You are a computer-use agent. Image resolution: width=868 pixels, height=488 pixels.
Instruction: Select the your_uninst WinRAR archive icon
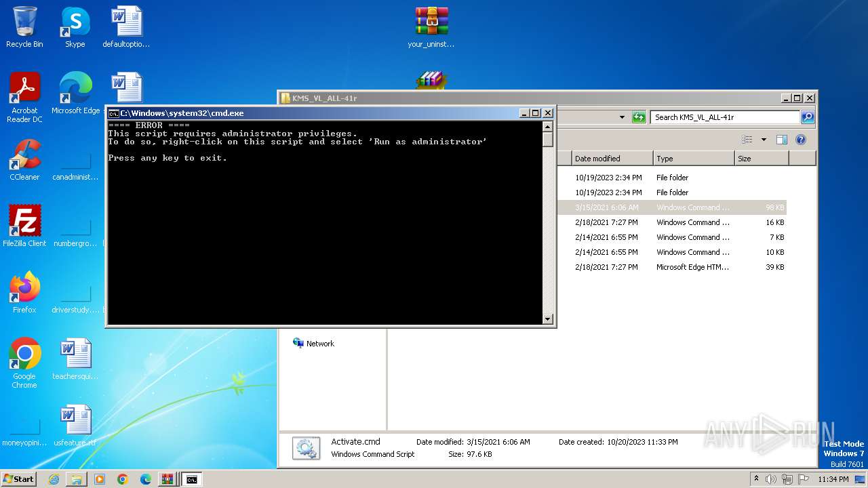[431, 27]
